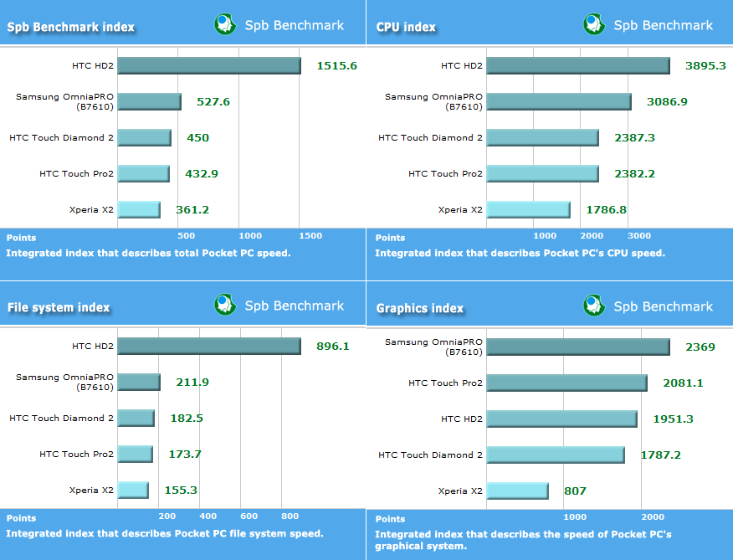Screen dimensions: 733x560
Task: Select the "File system index" chart title
Action: (x=59, y=307)
